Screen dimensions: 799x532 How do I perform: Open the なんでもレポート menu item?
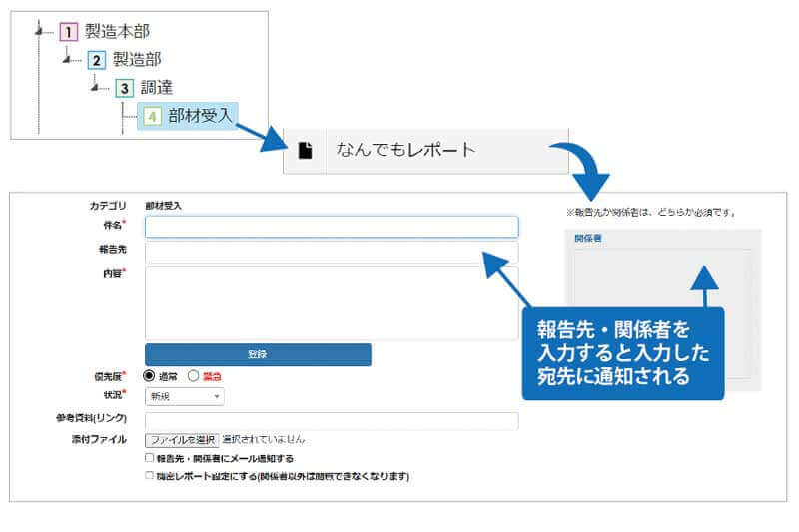(x=426, y=151)
